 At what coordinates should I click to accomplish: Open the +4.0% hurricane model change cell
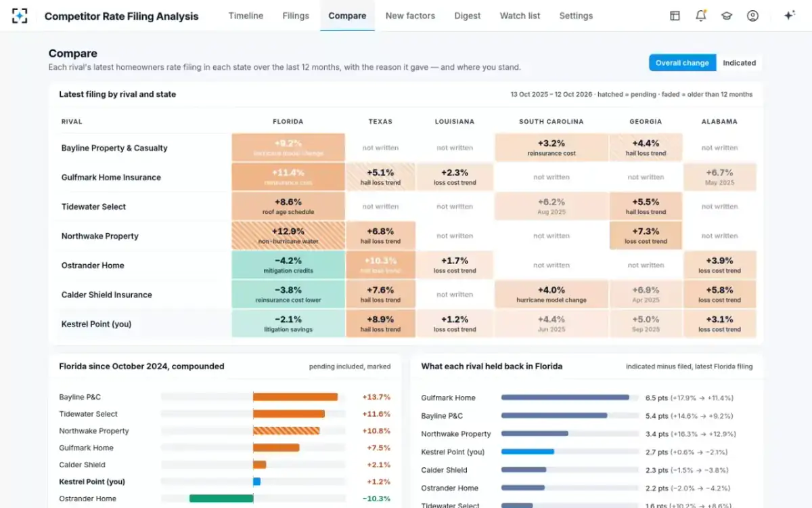[x=551, y=295]
